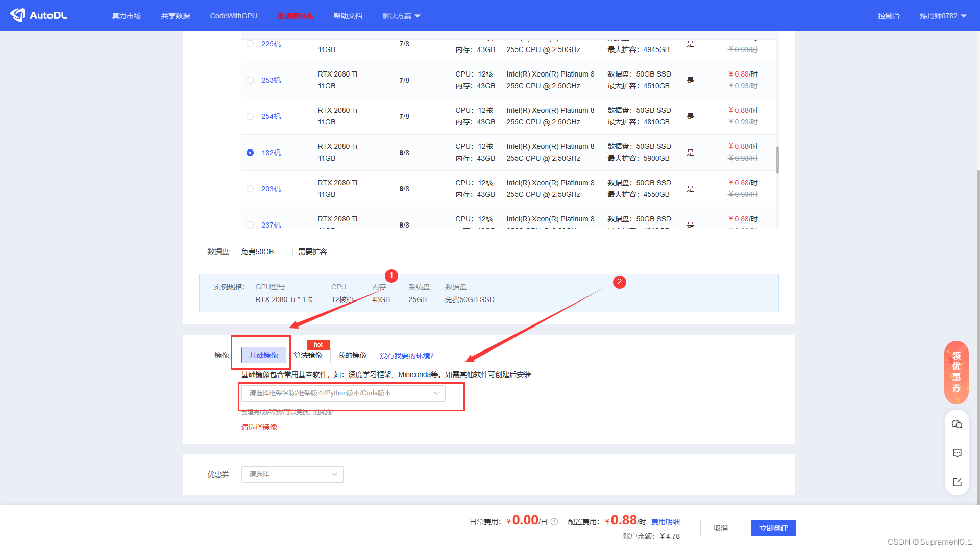
Task: Click the 免费50GB data disk text
Action: coord(257,252)
